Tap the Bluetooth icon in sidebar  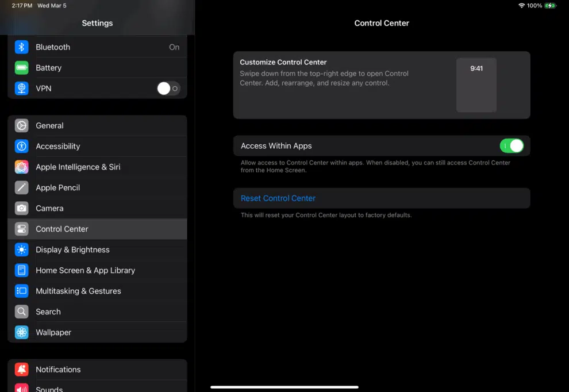pos(21,47)
